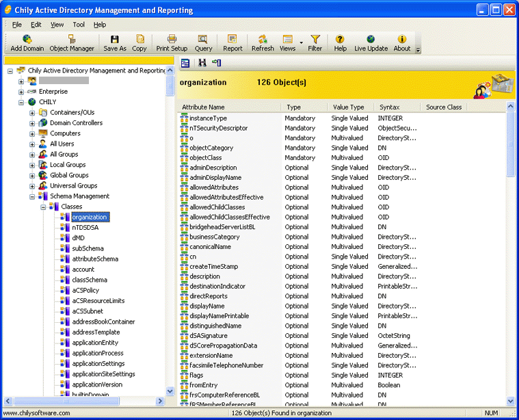Click the list view icon above organization header
This screenshot has height=420, width=519.
[185, 63]
